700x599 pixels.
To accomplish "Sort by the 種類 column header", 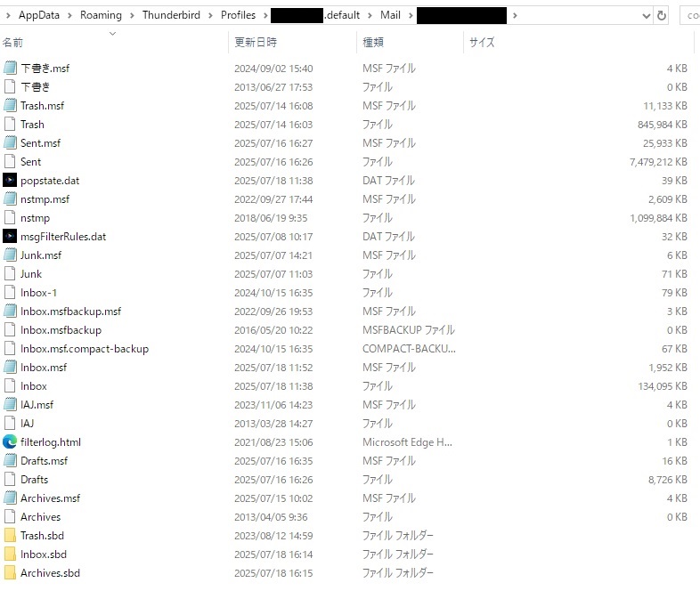I will pos(372,42).
